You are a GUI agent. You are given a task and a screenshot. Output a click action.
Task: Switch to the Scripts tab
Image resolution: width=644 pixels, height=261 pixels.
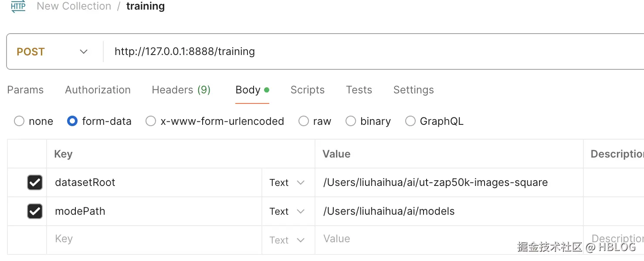[x=307, y=90]
